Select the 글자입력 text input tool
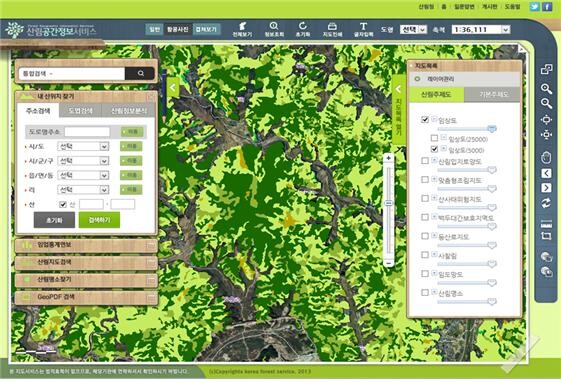The height and width of the screenshot is (383, 561). (363, 29)
